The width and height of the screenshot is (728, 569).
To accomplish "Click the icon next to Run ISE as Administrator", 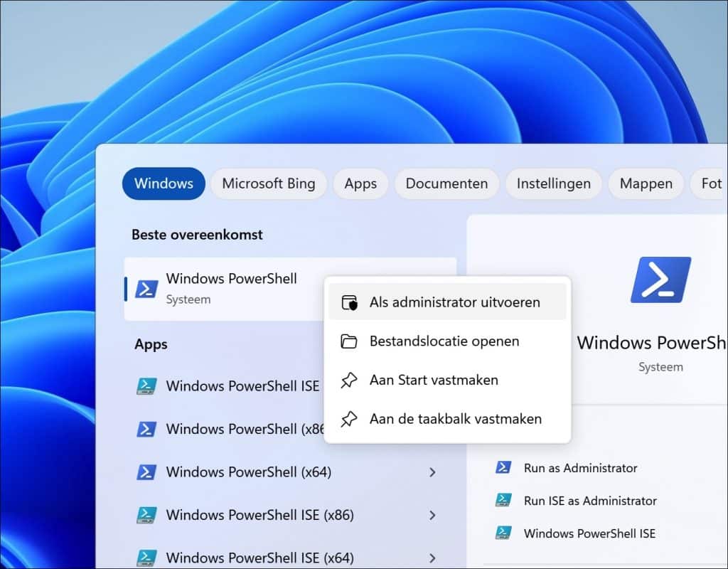I will tap(503, 500).
